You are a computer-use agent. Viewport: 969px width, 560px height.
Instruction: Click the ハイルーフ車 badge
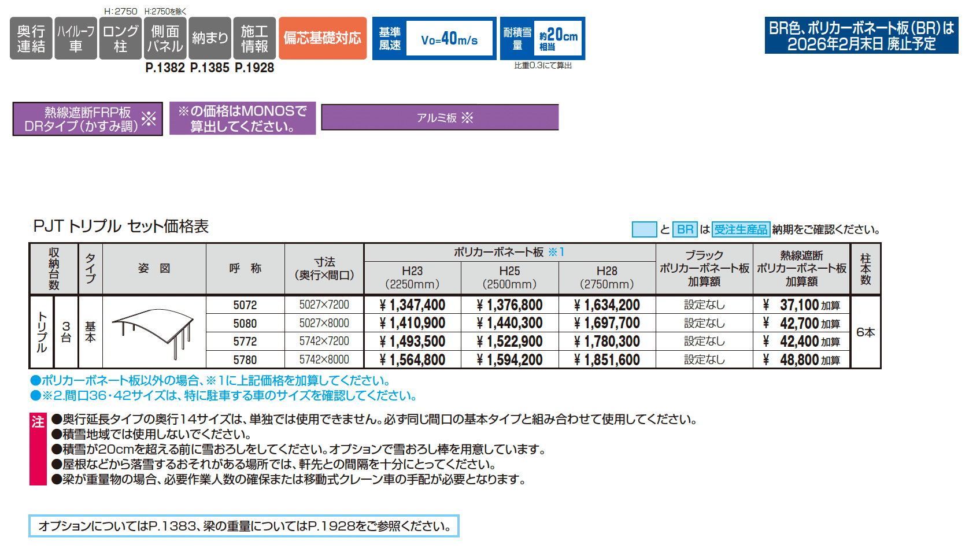(x=76, y=38)
